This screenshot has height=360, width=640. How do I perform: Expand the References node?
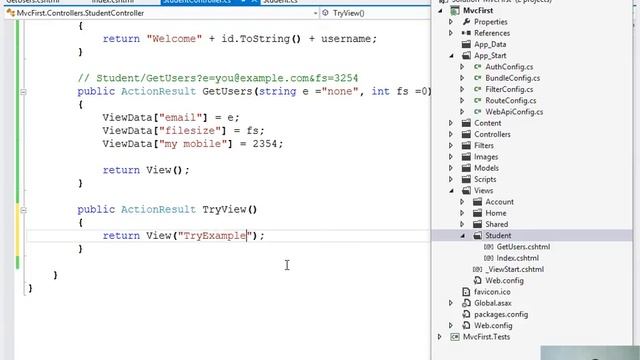[451, 33]
